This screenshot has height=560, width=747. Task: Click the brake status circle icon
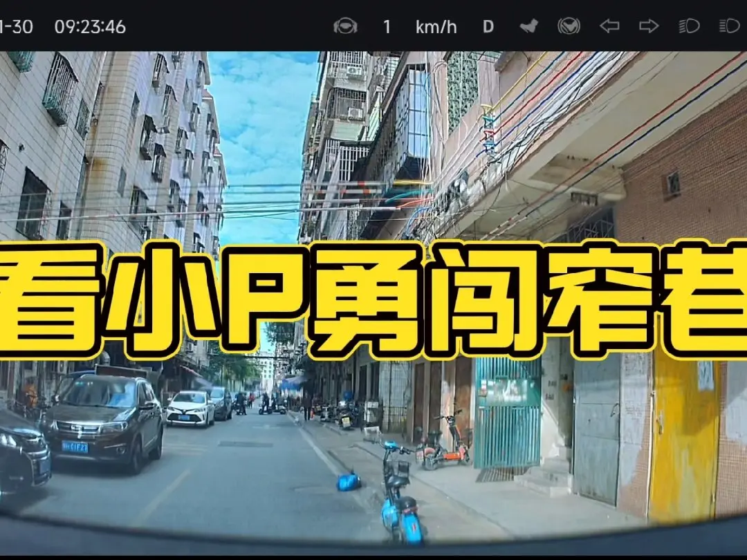(569, 26)
